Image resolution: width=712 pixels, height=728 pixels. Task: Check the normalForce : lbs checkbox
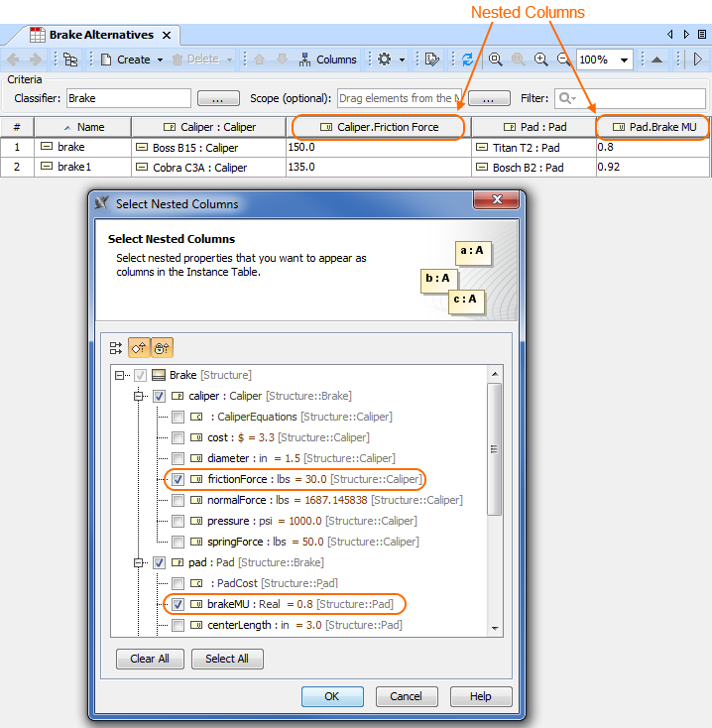point(178,500)
